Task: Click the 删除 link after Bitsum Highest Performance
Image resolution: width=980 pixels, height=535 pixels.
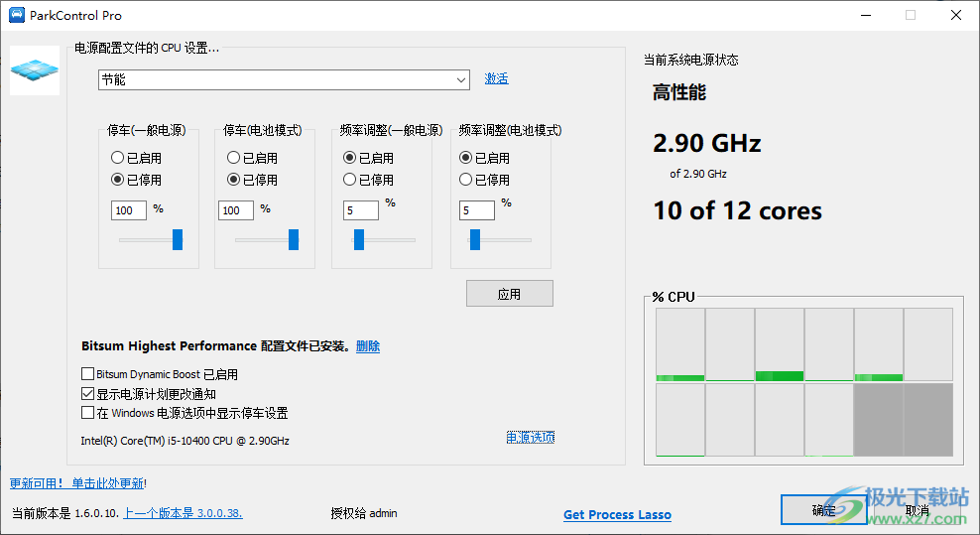Action: [367, 346]
